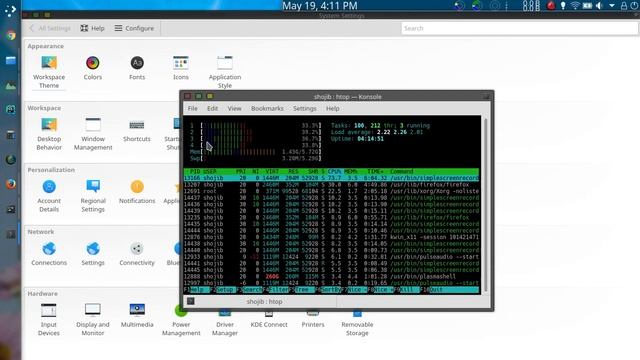Screen dimensions: 640x360
Task: Sort htop by MEM% column header
Action: (351, 171)
